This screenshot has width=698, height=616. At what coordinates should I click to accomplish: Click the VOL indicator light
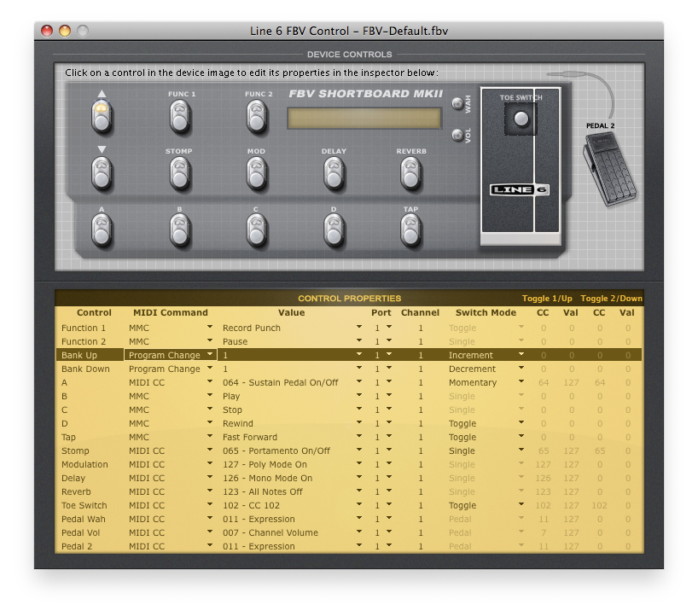pyautogui.click(x=457, y=135)
